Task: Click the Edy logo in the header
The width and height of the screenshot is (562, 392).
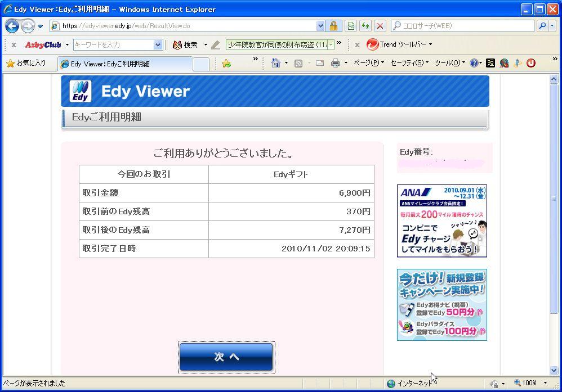Action: tap(80, 91)
